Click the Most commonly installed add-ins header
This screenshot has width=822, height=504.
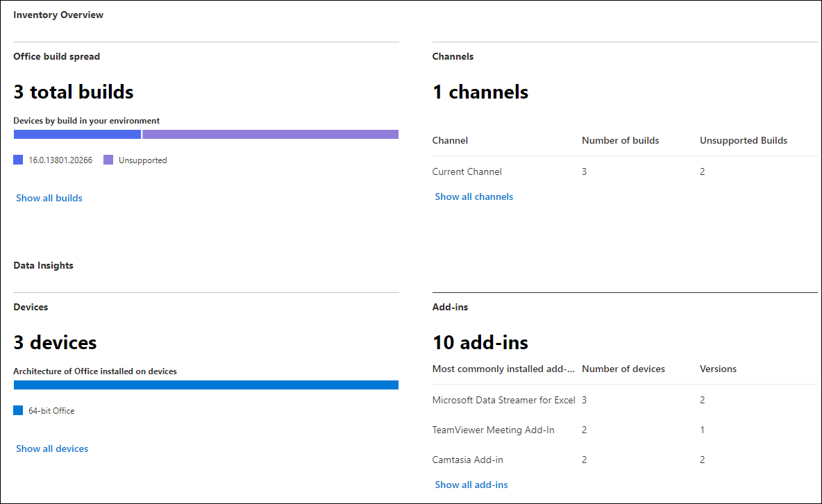click(503, 369)
